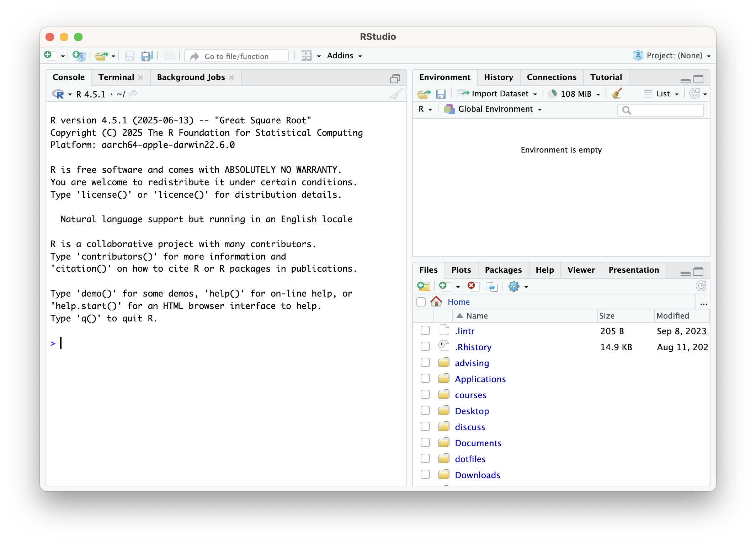The image size is (756, 544).
Task: Open the Connections tab
Action: 552,77
